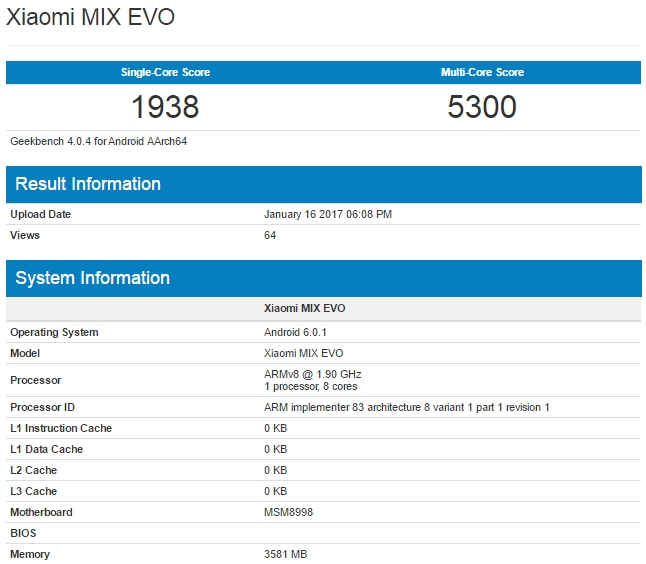Click the L1 Data Cache label
Image resolution: width=646 pixels, height=564 pixels.
(x=47, y=449)
